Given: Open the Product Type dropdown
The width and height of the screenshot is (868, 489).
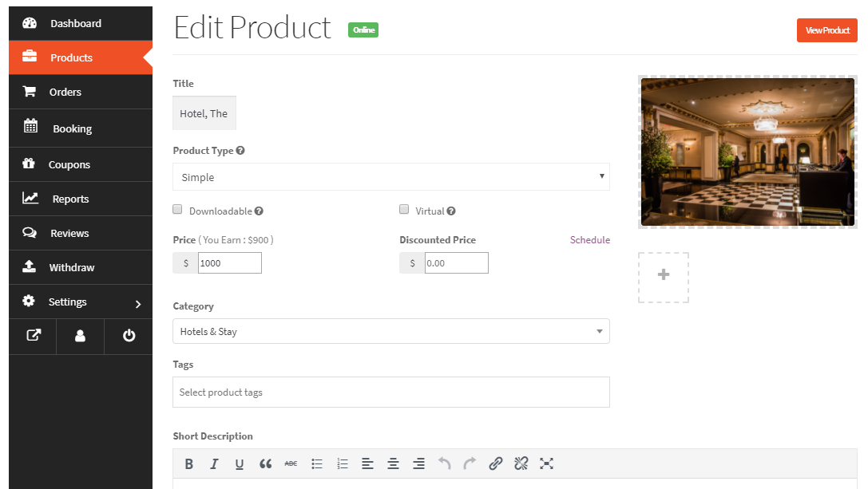Looking at the screenshot, I should [390, 177].
